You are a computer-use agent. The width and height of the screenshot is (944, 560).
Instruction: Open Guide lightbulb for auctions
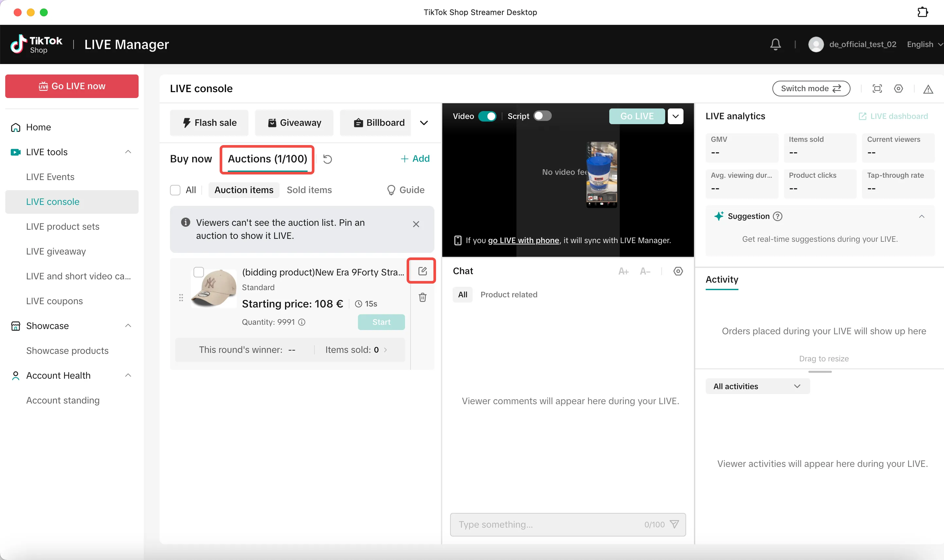tap(405, 190)
